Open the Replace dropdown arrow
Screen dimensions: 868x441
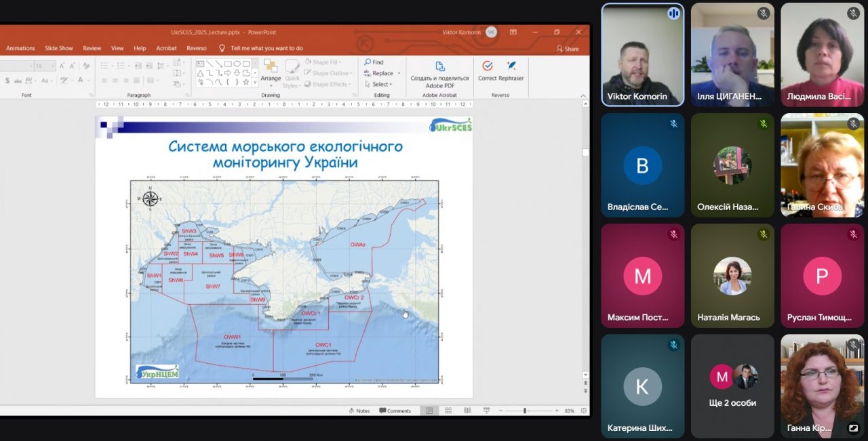399,73
